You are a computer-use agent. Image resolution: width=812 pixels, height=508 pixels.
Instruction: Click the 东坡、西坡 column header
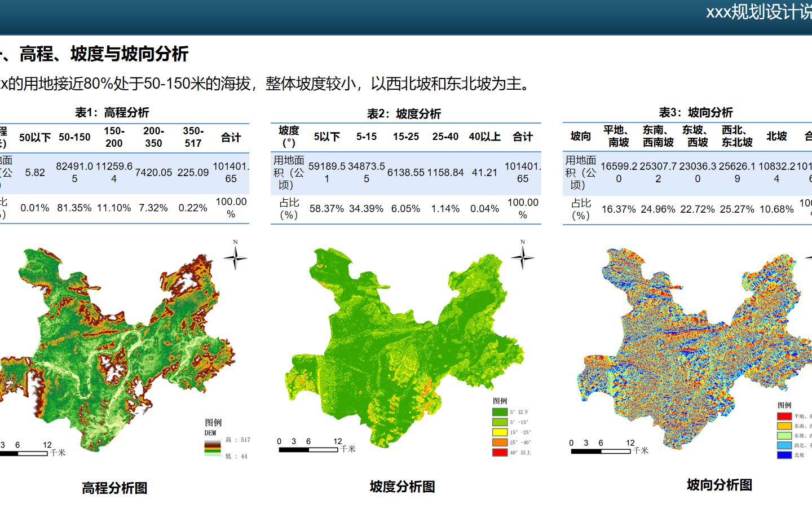click(x=698, y=136)
